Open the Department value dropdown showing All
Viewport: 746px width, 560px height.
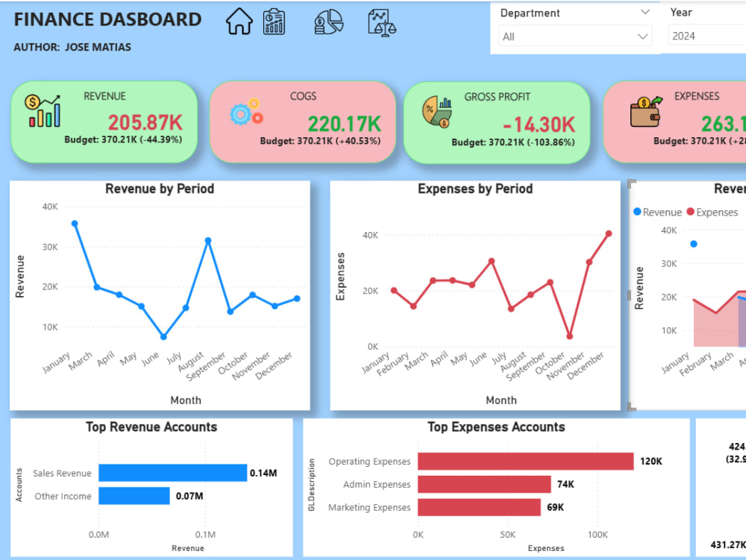(575, 37)
